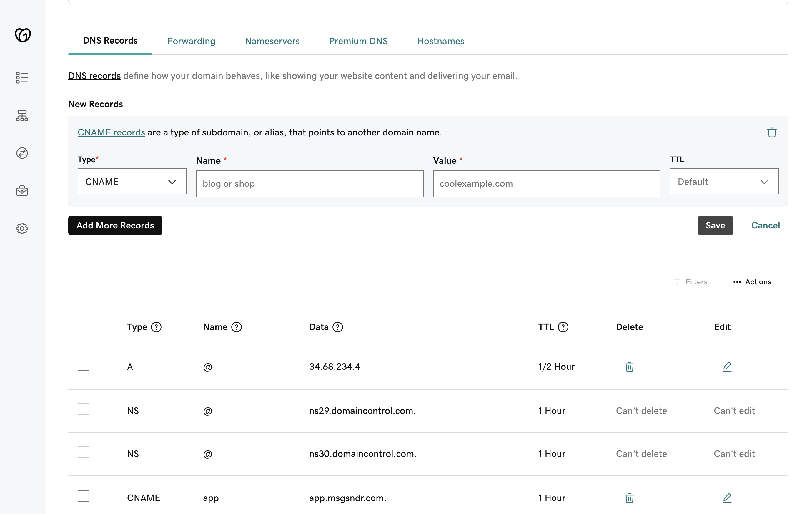Switch to the Forwarding tab
812x514 pixels.
[x=191, y=41]
